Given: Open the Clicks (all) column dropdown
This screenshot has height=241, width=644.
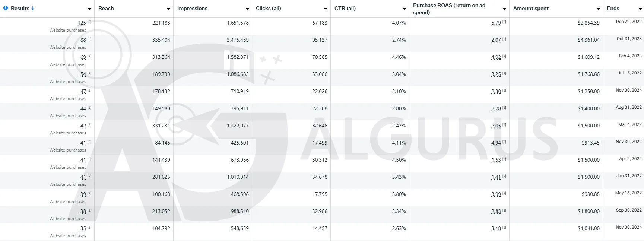Looking at the screenshot, I should coord(326,9).
